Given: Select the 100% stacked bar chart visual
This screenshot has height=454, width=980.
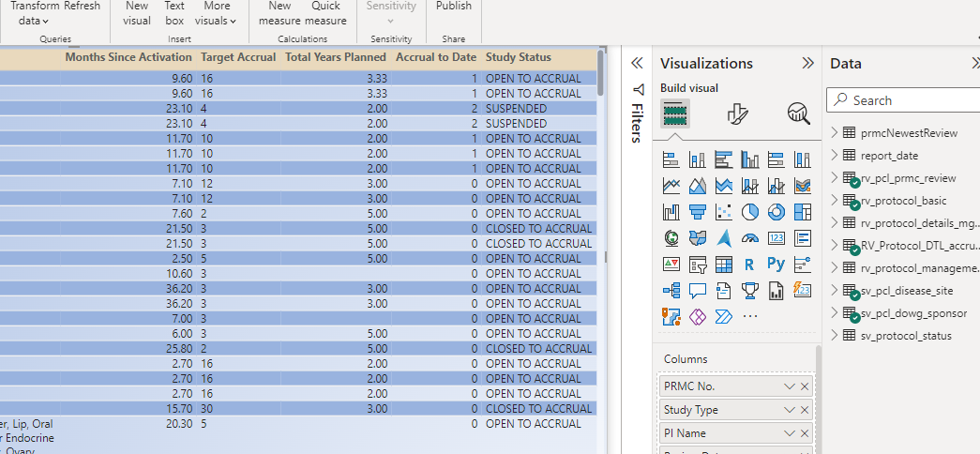Looking at the screenshot, I should [776, 159].
